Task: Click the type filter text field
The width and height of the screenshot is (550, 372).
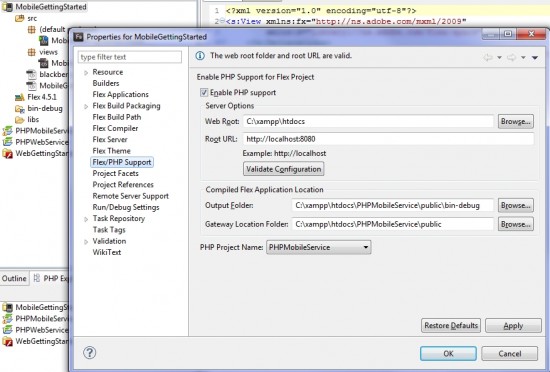Action: coord(130,57)
